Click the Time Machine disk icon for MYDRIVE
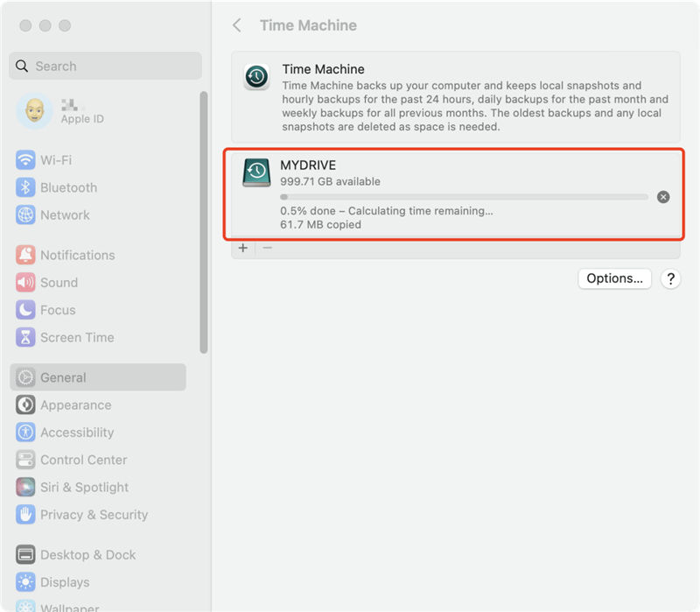The image size is (700, 612). [x=255, y=173]
